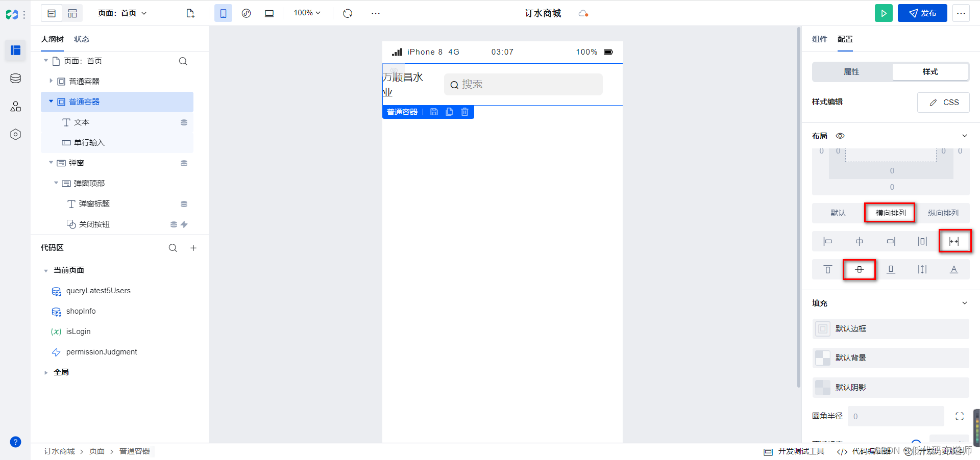980x460 pixels.
Task: Click the help question mark icon
Action: (x=15, y=442)
